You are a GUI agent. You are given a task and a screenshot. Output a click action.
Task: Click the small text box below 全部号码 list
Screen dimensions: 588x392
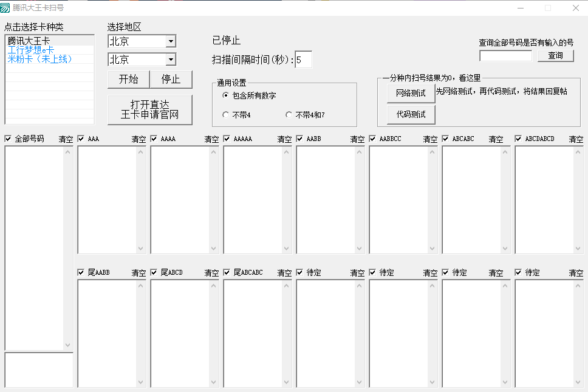pyautogui.click(x=39, y=370)
